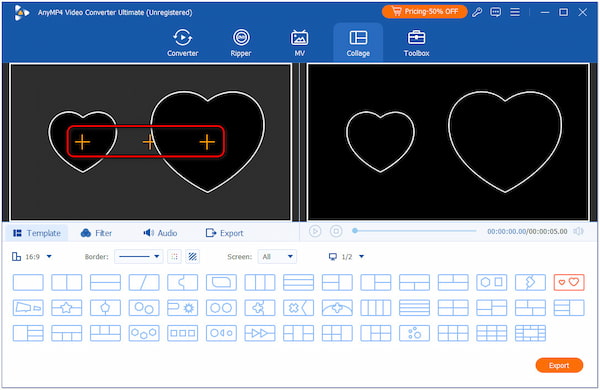Select the double hearts template

[569, 282]
